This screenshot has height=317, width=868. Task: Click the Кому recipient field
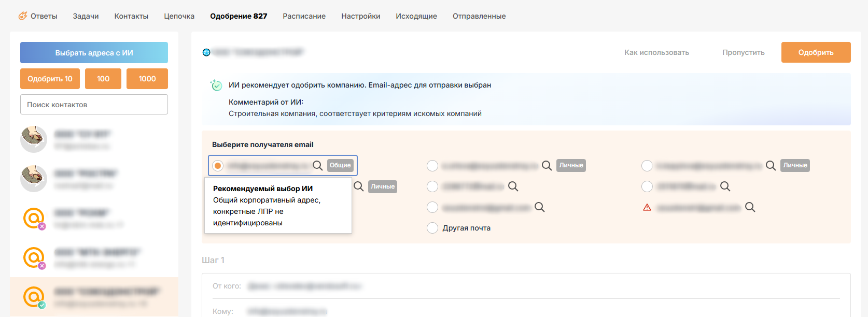(526, 311)
